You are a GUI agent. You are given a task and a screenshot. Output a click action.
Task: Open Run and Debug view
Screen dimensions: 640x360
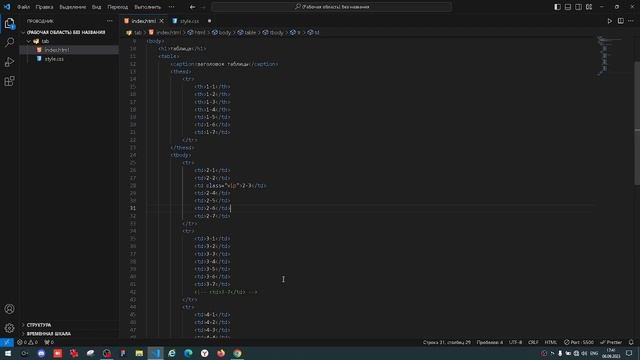point(9,62)
